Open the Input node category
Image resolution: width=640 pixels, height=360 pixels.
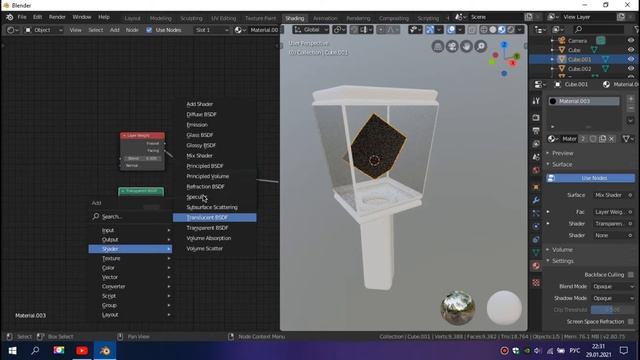click(130, 230)
